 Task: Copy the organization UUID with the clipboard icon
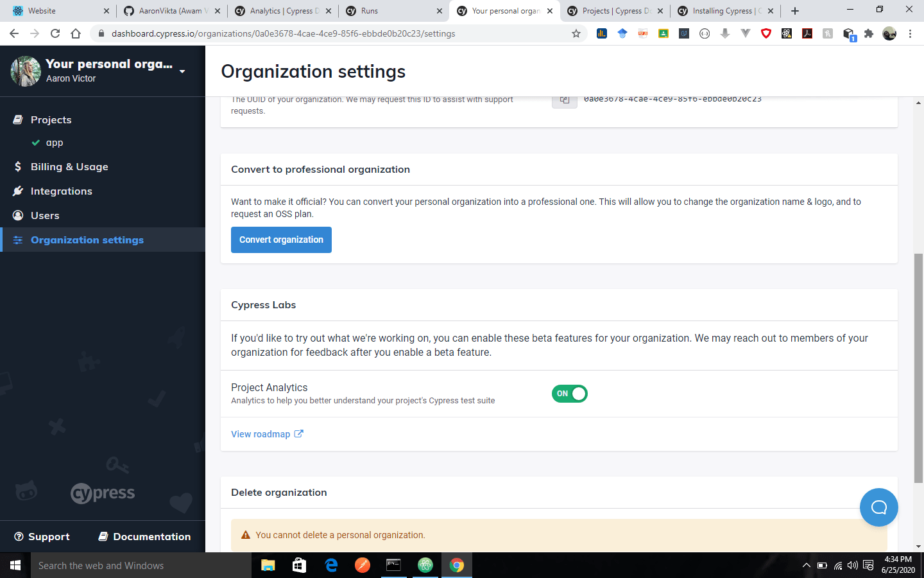(564, 100)
